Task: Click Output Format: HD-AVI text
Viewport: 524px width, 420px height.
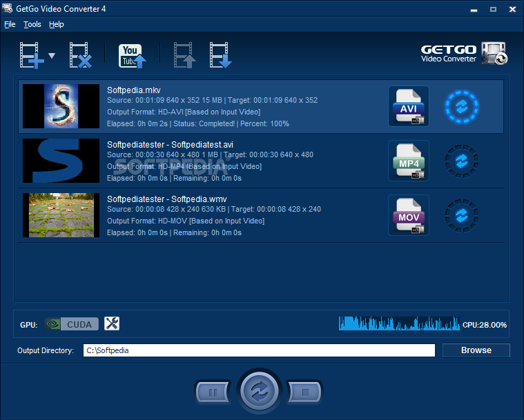Action: 184,112
